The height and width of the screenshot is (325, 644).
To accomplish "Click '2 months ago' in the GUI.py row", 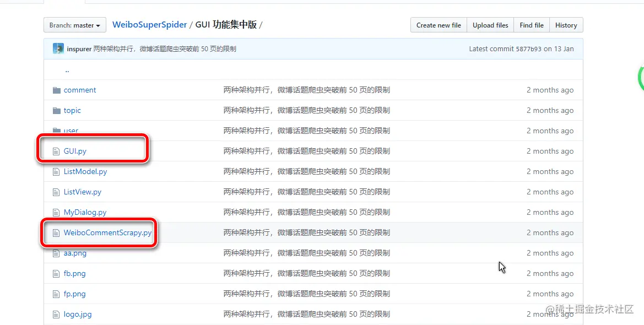I will (550, 151).
